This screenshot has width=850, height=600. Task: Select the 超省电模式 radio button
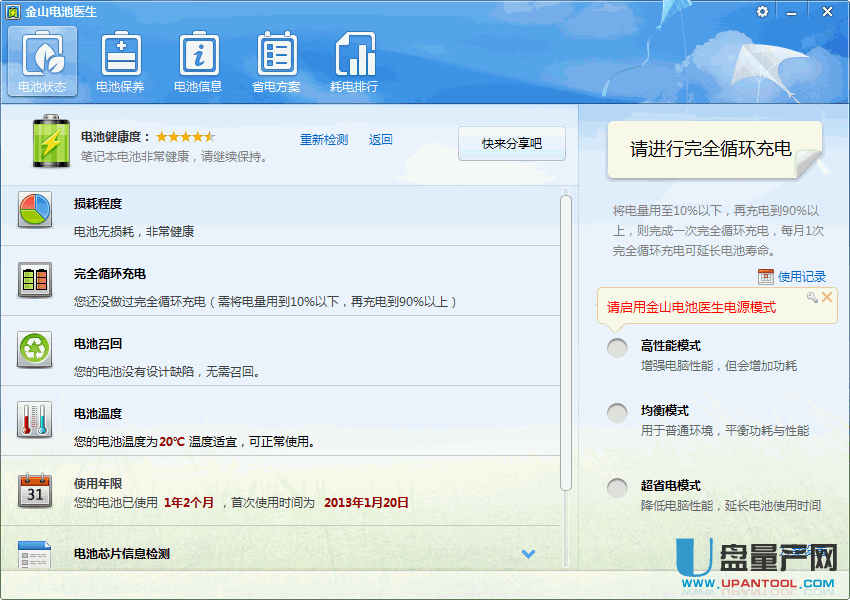coord(618,487)
